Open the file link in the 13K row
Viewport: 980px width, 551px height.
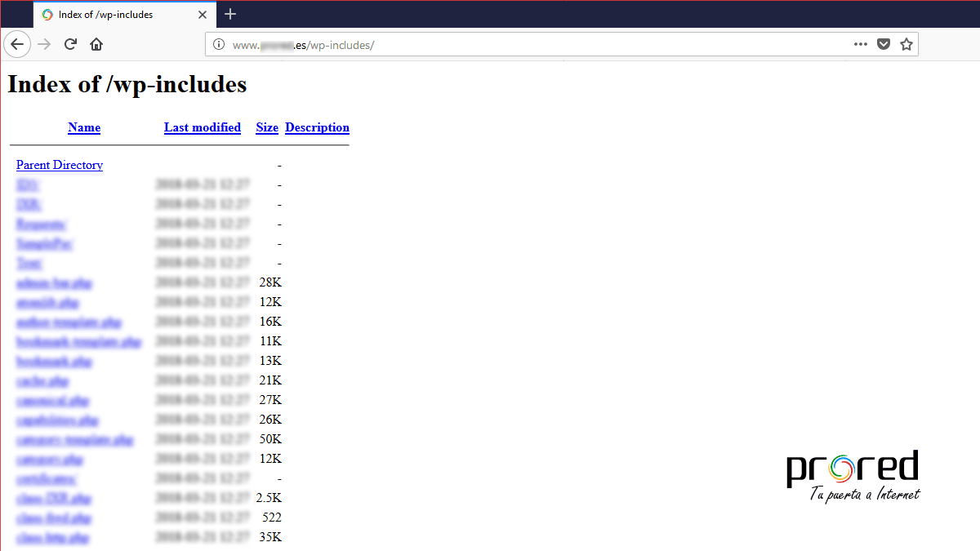[x=54, y=361]
